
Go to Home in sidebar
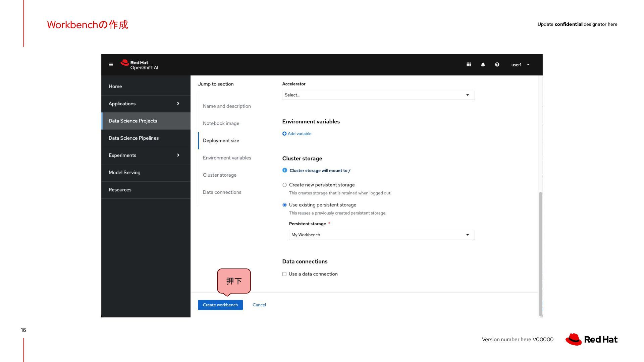146,86
